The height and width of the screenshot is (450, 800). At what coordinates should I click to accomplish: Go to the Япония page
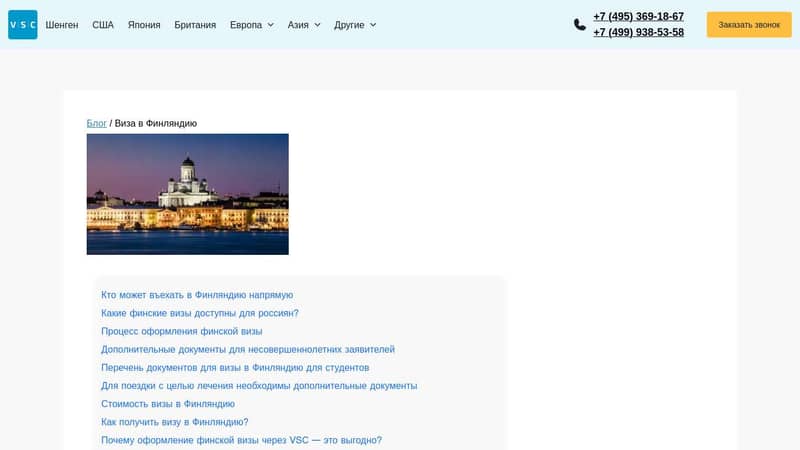(144, 25)
